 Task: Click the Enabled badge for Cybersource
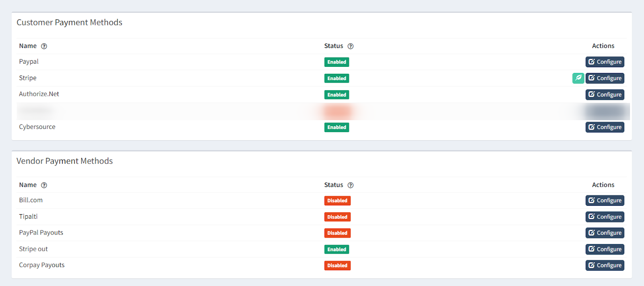click(336, 127)
